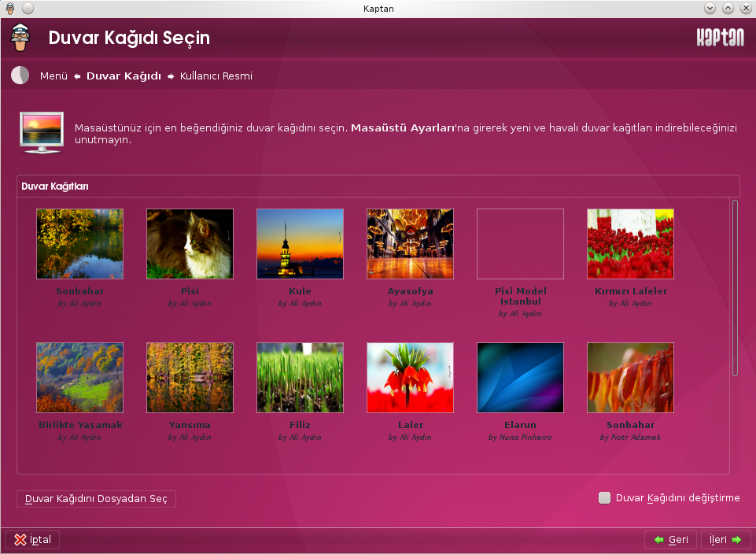
Task: Click the right arrow before Kullanıcı Resmi
Action: coord(171,76)
